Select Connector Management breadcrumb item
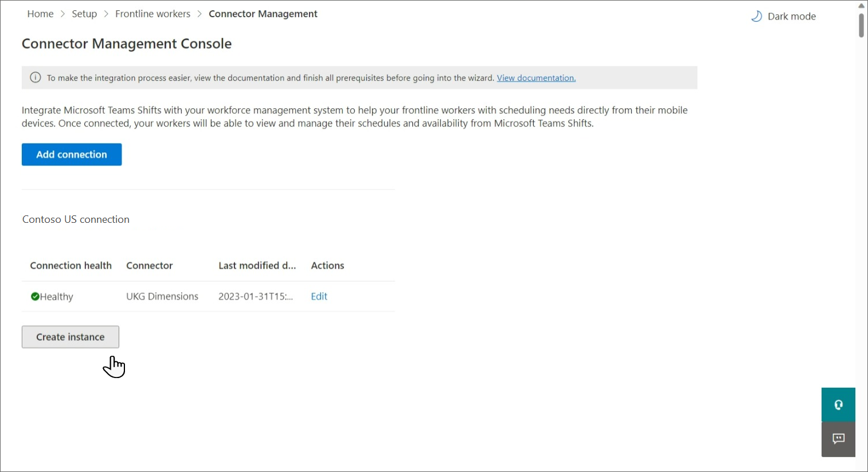Image resolution: width=868 pixels, height=472 pixels. coord(263,14)
